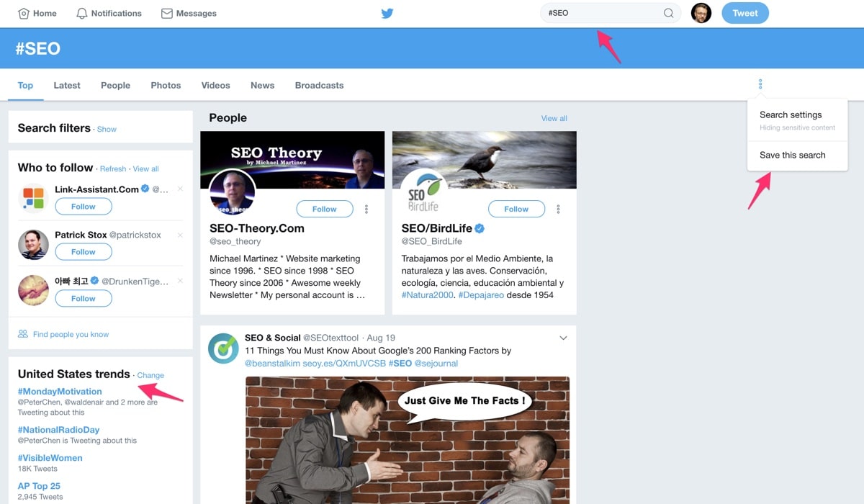
Task: Dismiss Patrick Stox follow suggestion
Action: (180, 235)
